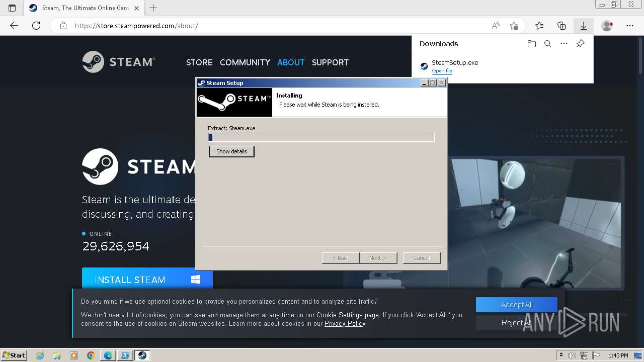Open the tab actions menu icon
Viewport: 644px width, 362px height.
(12, 8)
